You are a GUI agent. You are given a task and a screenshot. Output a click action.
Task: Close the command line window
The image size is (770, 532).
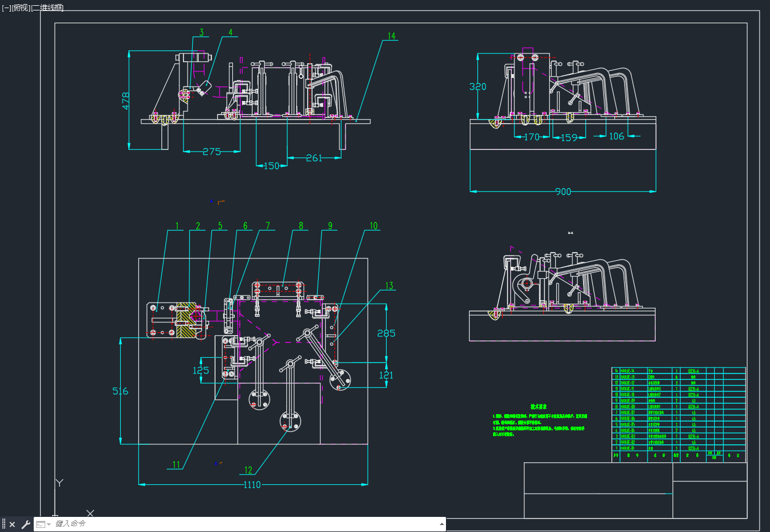pos(12,524)
